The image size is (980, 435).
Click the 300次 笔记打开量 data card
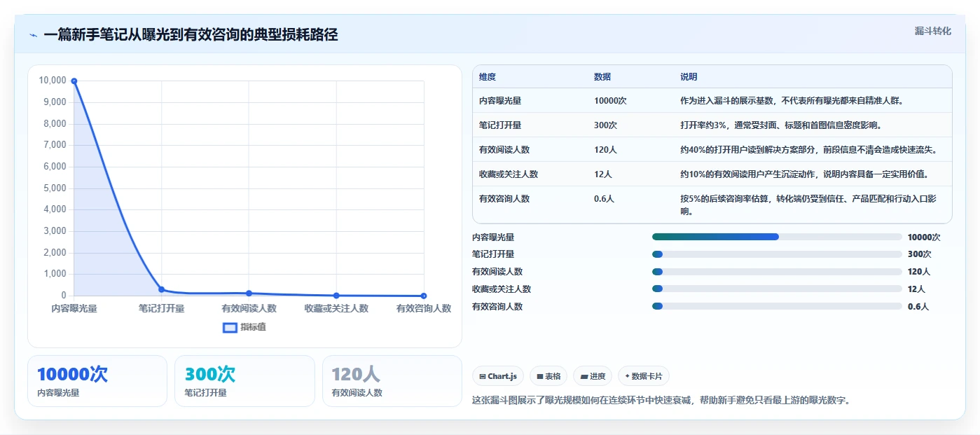pos(244,381)
